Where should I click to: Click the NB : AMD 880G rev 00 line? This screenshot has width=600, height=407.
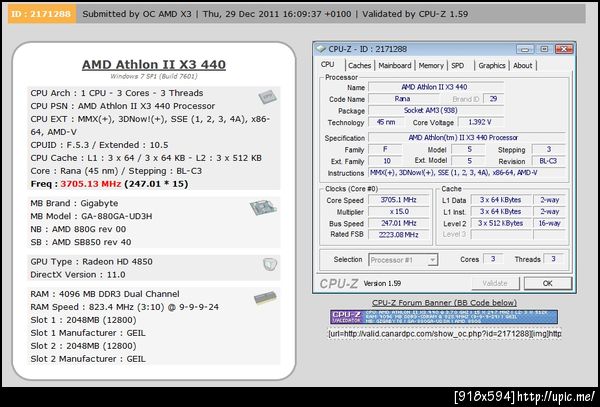coord(78,229)
